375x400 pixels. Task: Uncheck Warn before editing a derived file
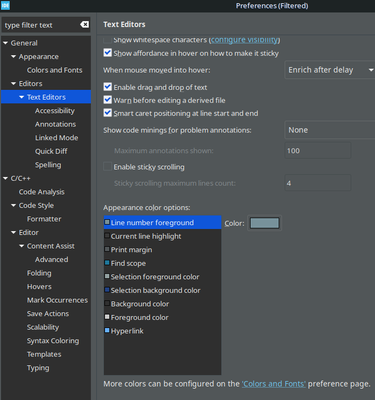pyautogui.click(x=107, y=100)
